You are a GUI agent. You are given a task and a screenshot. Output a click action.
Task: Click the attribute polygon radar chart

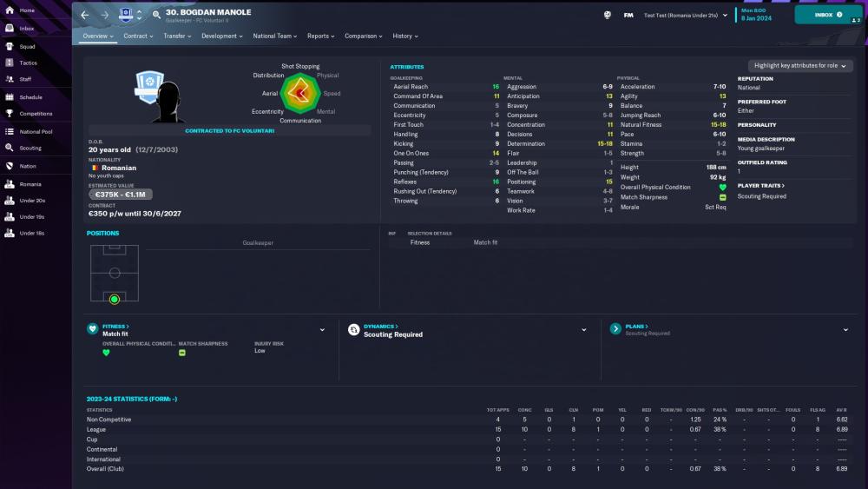tap(299, 91)
